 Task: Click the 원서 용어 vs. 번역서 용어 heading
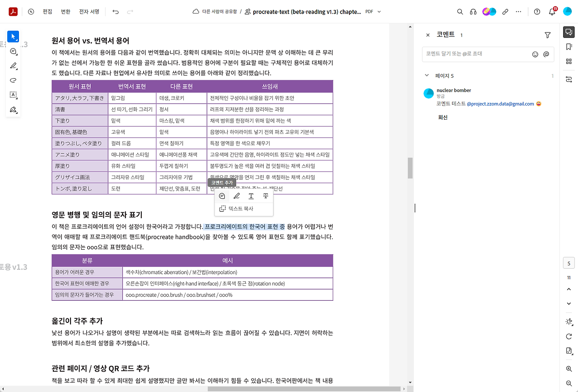(91, 41)
